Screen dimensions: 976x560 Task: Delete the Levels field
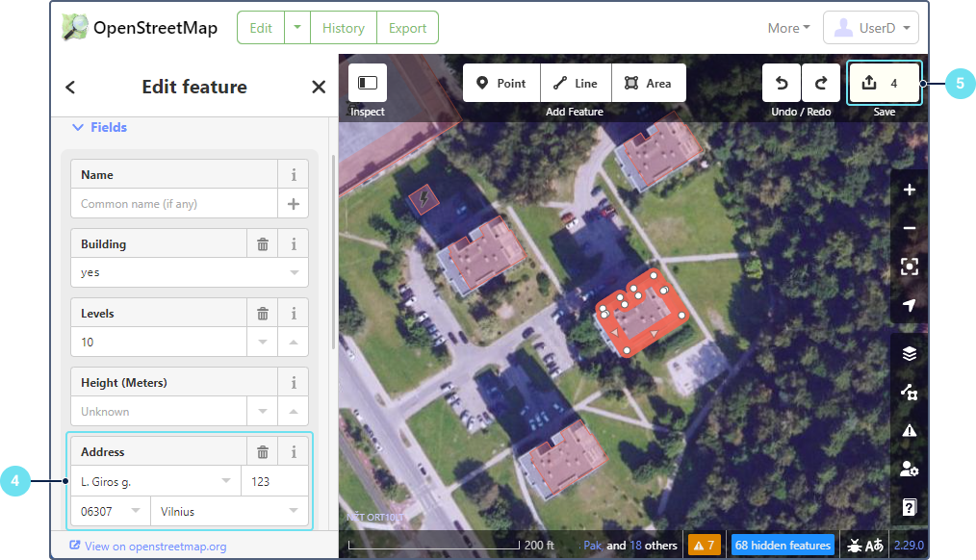coord(263,314)
